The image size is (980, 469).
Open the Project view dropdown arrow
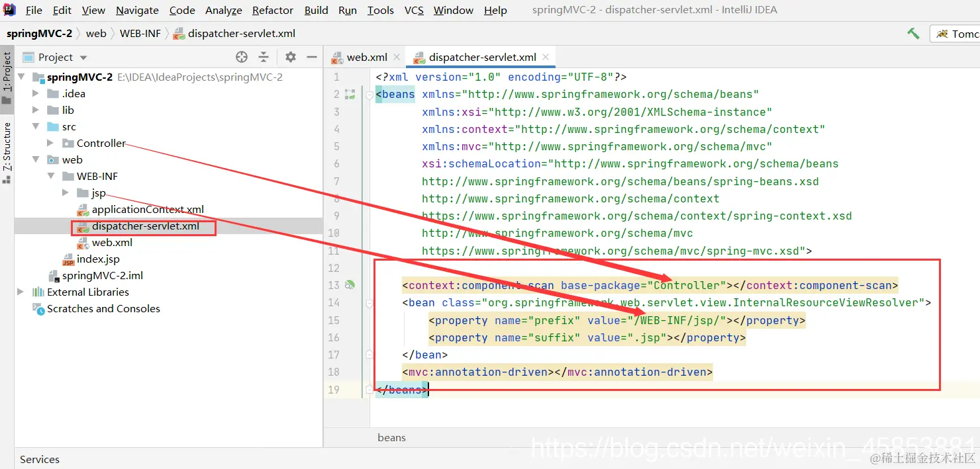click(x=83, y=58)
